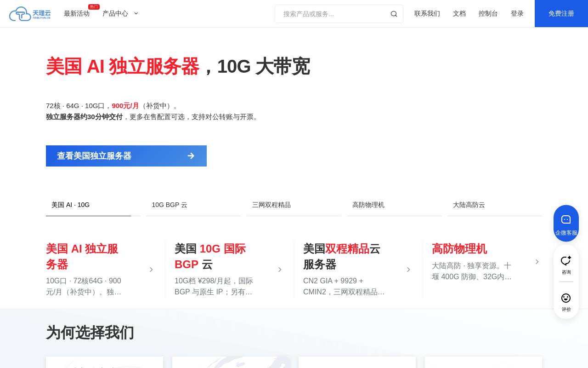Open chevron next to 美国双程精品云服务器 card
This screenshot has width=588, height=368.
click(x=408, y=270)
